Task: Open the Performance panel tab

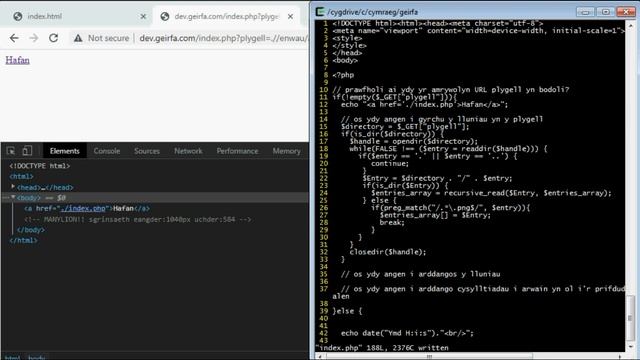Action: [237, 151]
